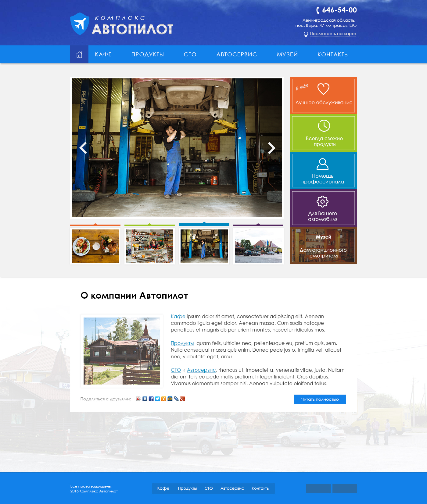Click the Лучшее обслуживание tile label
The height and width of the screenshot is (504, 427).
click(324, 103)
